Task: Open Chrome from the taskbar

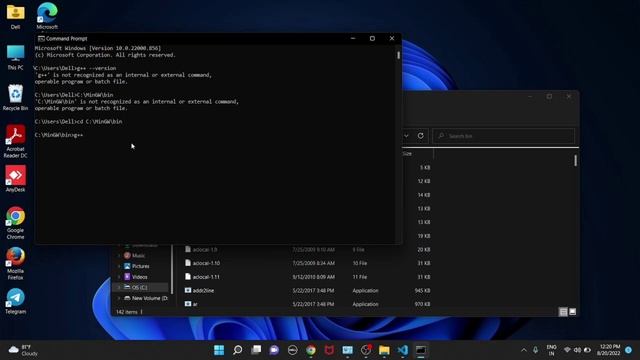Action: click(x=311, y=350)
